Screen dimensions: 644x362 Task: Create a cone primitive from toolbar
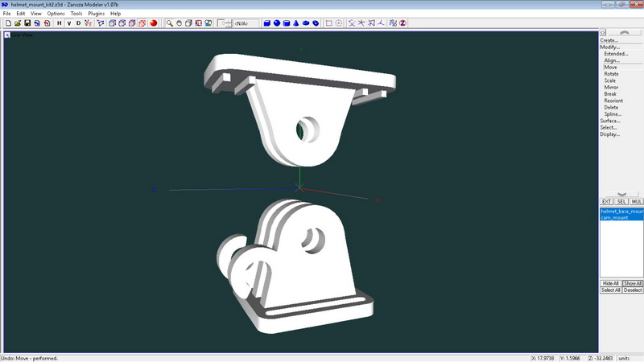point(296,23)
